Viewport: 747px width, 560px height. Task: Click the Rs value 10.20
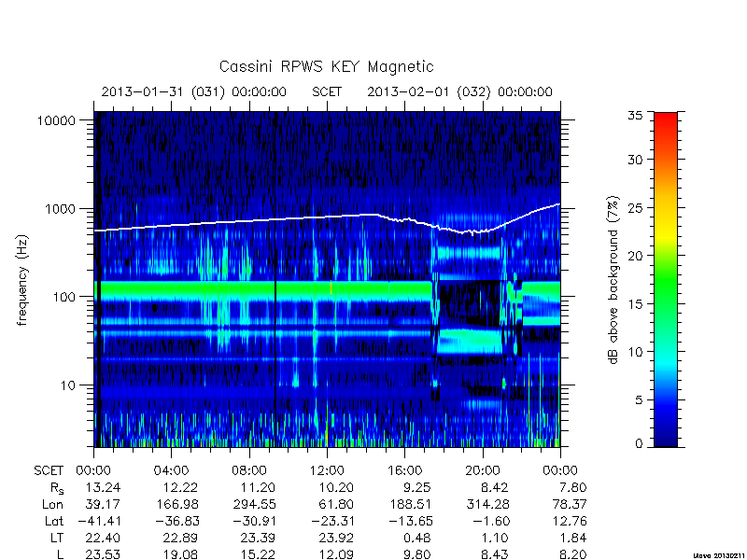336,487
